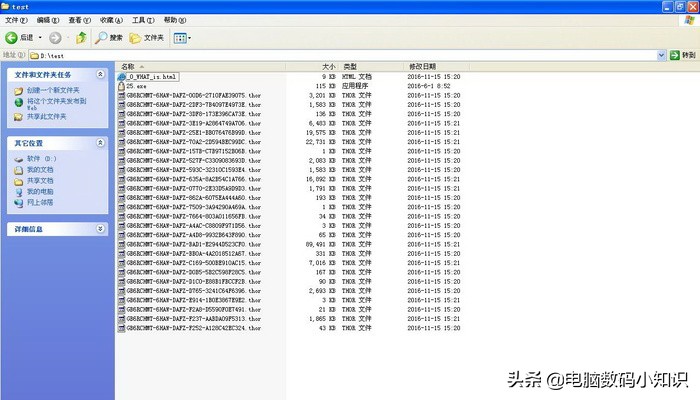The image size is (700, 400).
Task: Click the icon of the 19,575 KB DAFZ-25E1 .thor file
Action: (x=121, y=133)
